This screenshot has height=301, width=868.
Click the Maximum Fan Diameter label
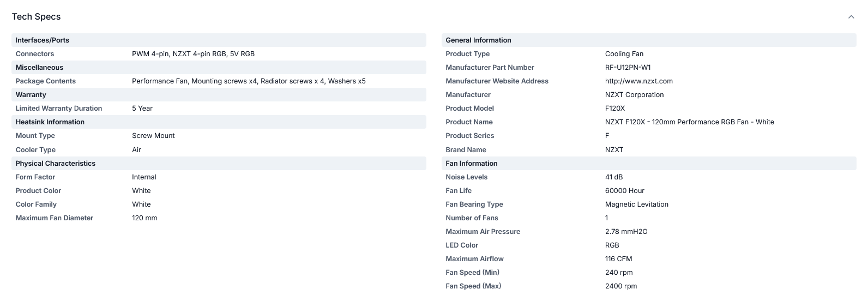coord(55,218)
